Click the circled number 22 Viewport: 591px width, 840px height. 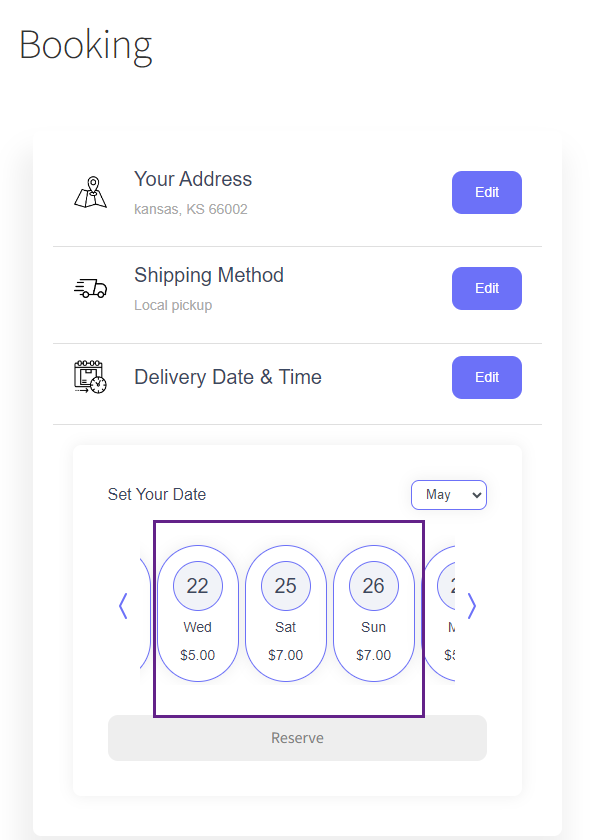pos(198,586)
